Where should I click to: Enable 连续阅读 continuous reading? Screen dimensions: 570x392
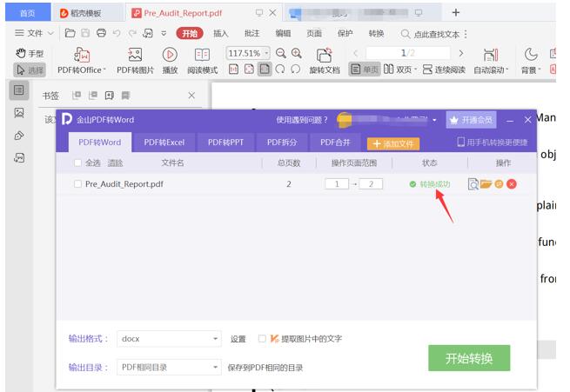point(444,69)
